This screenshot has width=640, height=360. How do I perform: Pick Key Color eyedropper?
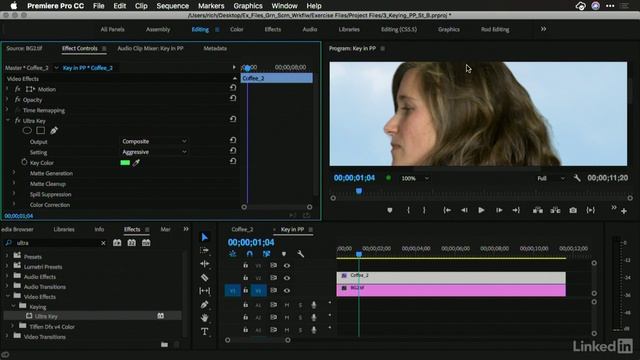pos(136,163)
